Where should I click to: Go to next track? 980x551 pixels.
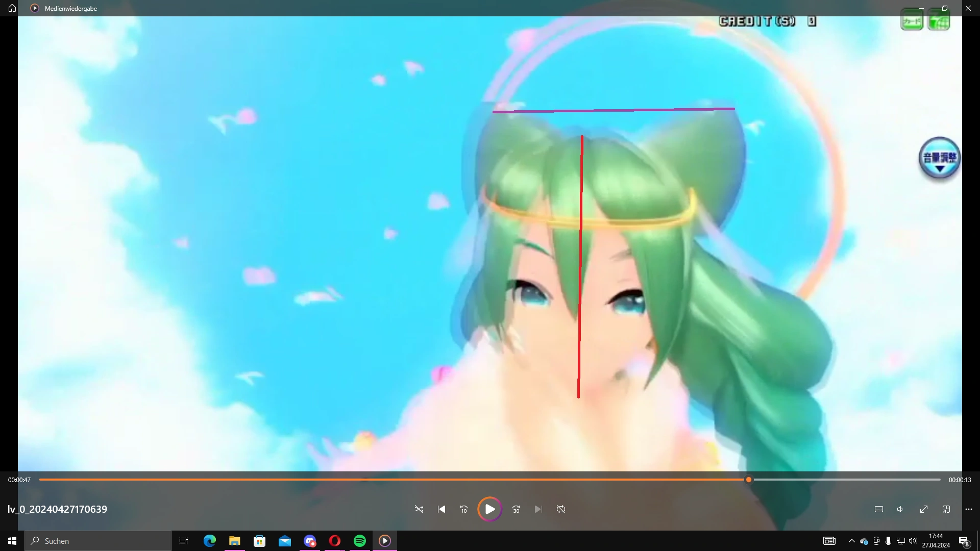coord(538,509)
